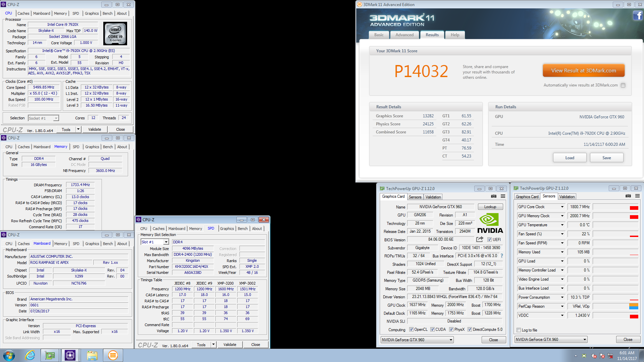Open Bench tab in CPU-Z SPD window
Image resolution: width=644 pixels, height=362 pixels.
click(x=243, y=229)
